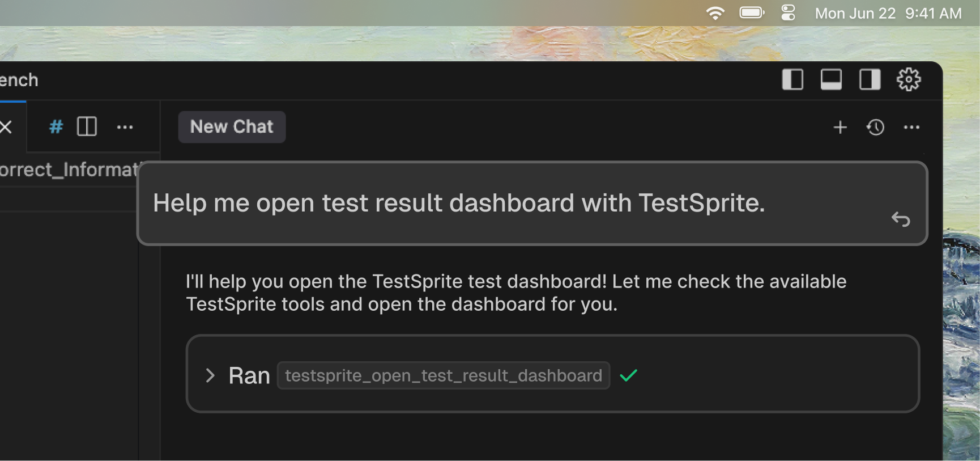Toggle the secondary sidebar layout icon
Image resolution: width=980 pixels, height=461 pixels.
[x=870, y=79]
